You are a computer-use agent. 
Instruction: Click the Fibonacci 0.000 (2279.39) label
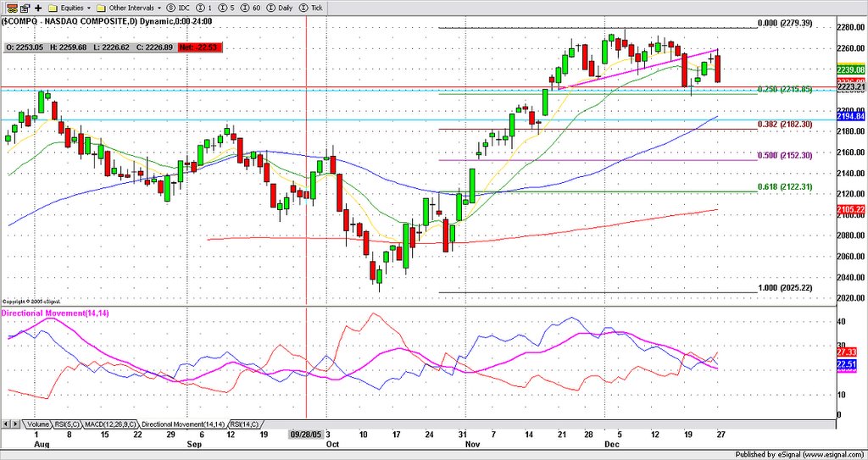(785, 23)
